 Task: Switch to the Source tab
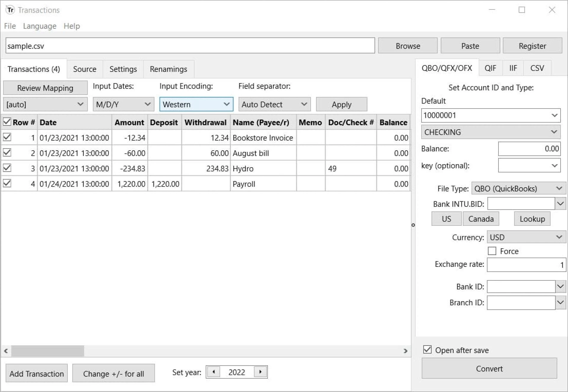tap(85, 69)
